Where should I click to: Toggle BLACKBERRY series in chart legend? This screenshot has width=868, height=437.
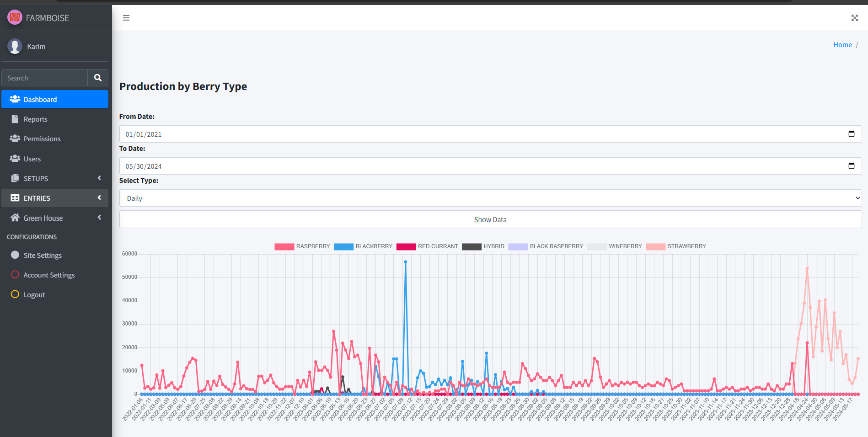click(x=363, y=246)
